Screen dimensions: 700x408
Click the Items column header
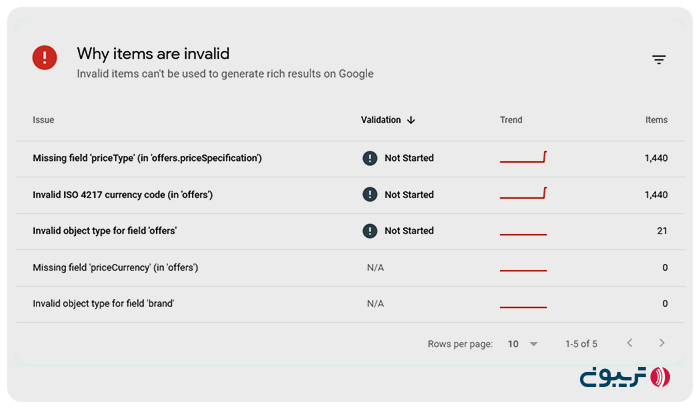pos(656,120)
